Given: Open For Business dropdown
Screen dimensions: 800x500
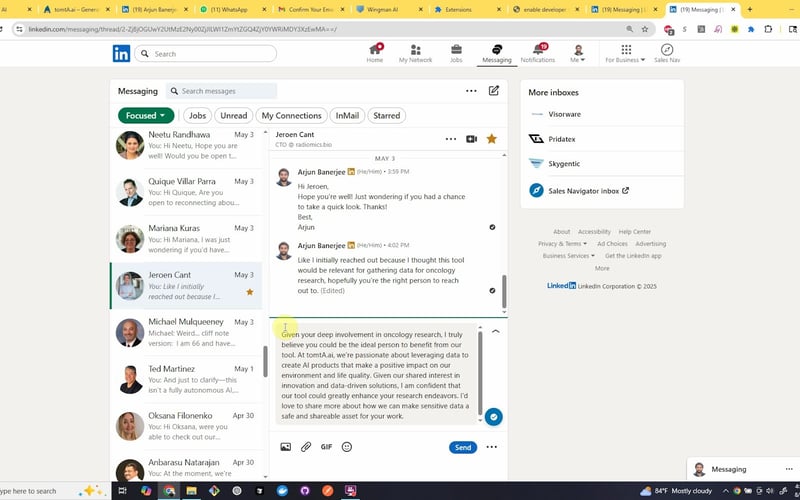Looking at the screenshot, I should pyautogui.click(x=625, y=53).
